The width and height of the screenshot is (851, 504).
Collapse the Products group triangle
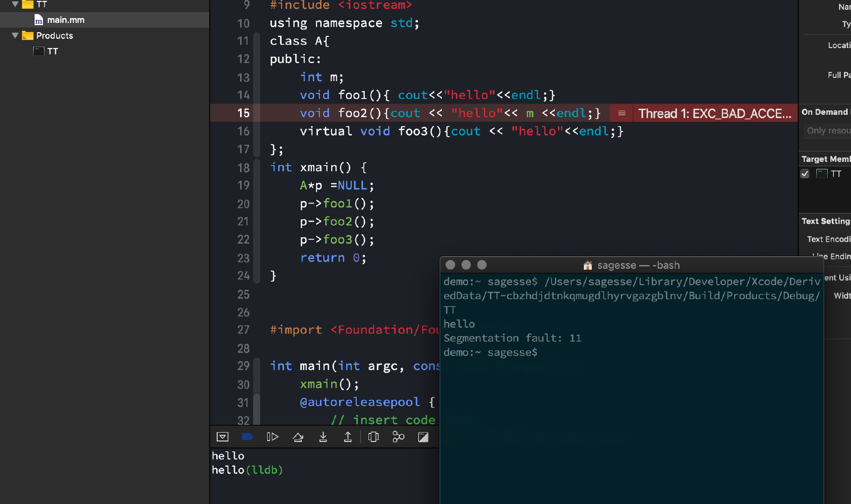tap(15, 35)
